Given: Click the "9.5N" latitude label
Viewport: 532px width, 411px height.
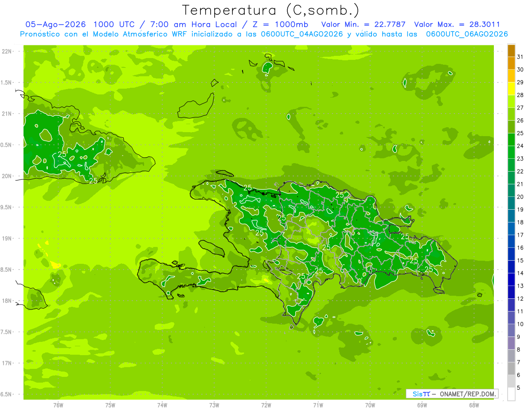Looking at the screenshot, I should [7, 207].
